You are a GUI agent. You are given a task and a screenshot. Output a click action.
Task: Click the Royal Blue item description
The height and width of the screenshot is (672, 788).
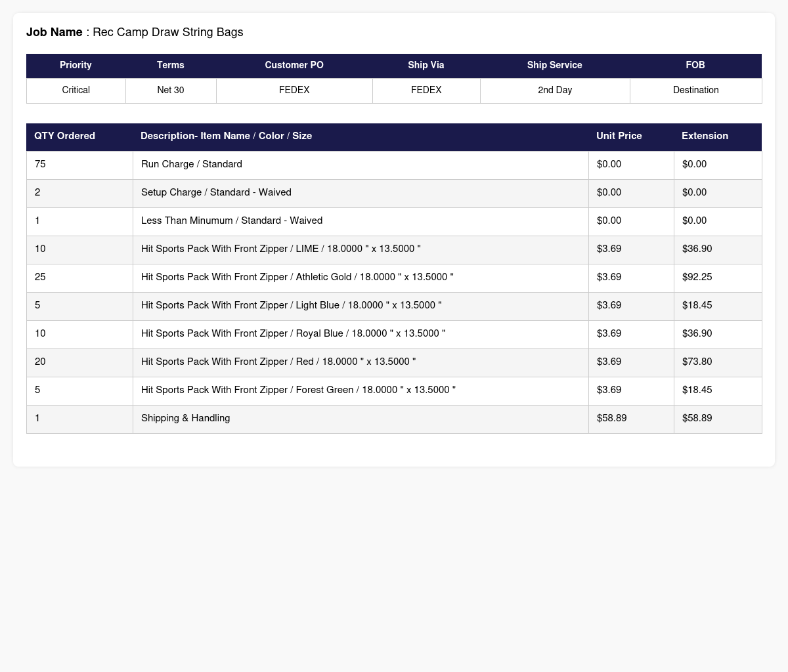pyautogui.click(x=293, y=333)
